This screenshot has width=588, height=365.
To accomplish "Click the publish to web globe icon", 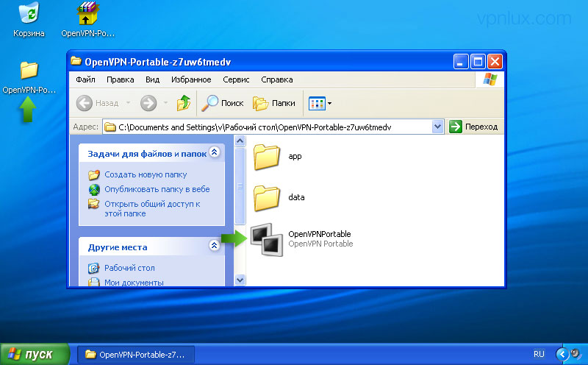I will (94, 190).
